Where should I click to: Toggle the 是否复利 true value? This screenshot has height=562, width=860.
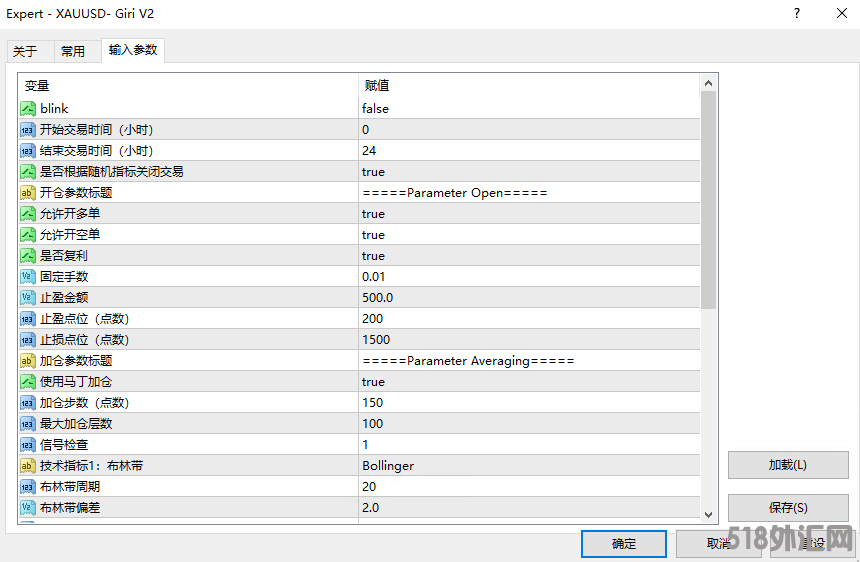[373, 255]
